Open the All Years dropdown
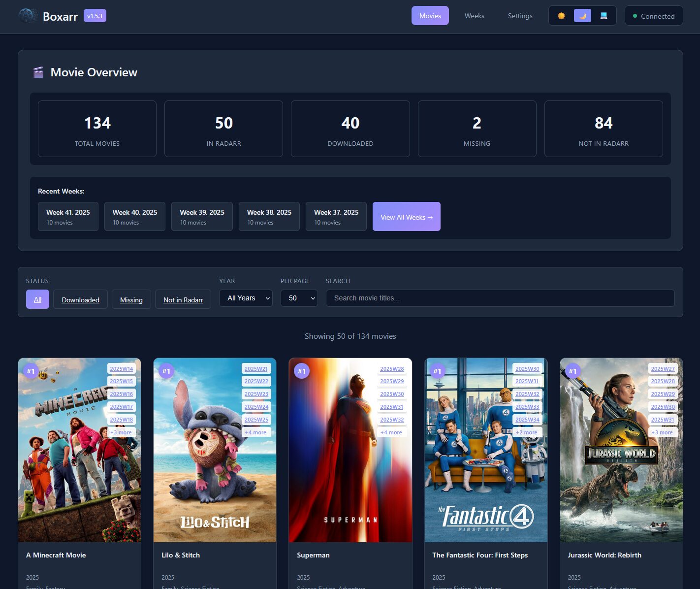Screen dimensions: 700x589 246,298
